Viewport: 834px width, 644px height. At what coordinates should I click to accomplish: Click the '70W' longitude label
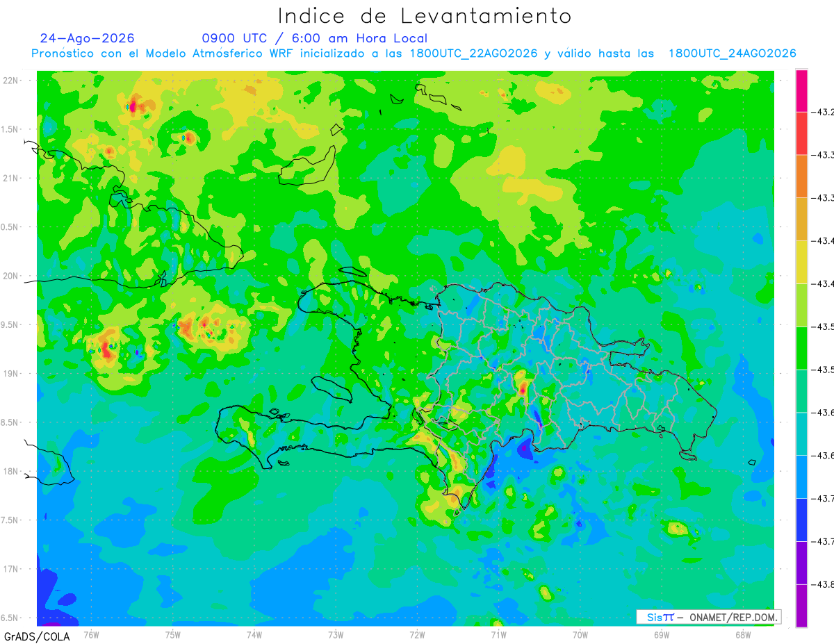tap(580, 635)
